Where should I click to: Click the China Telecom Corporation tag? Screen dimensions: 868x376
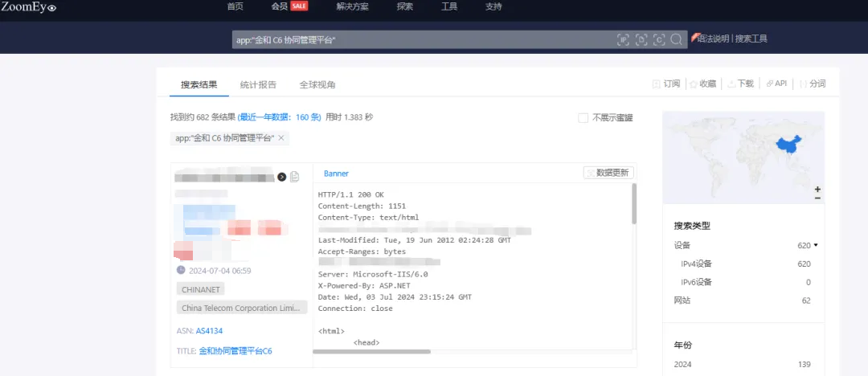pyautogui.click(x=242, y=308)
